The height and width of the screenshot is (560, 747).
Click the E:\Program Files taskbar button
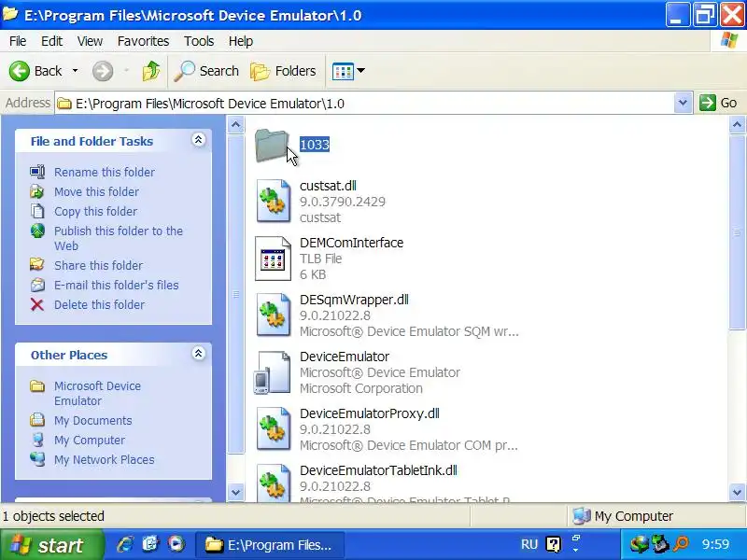coord(270,545)
